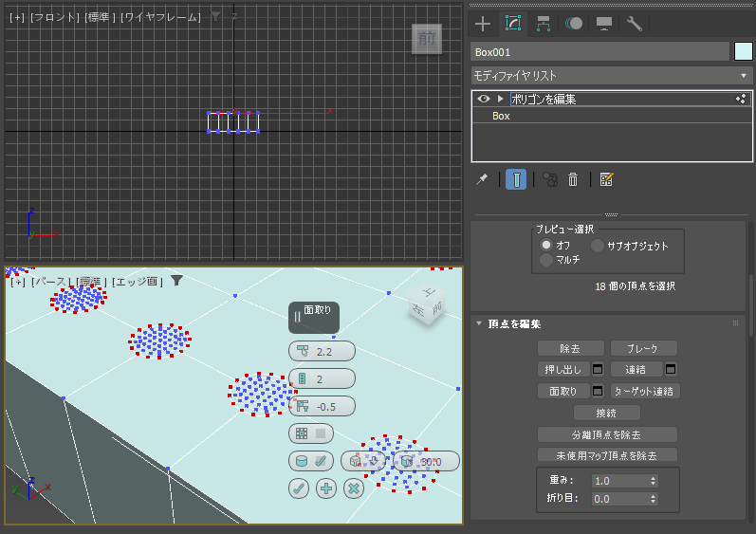
Task: Open the [+] general menu in front viewport
Action: 17,17
